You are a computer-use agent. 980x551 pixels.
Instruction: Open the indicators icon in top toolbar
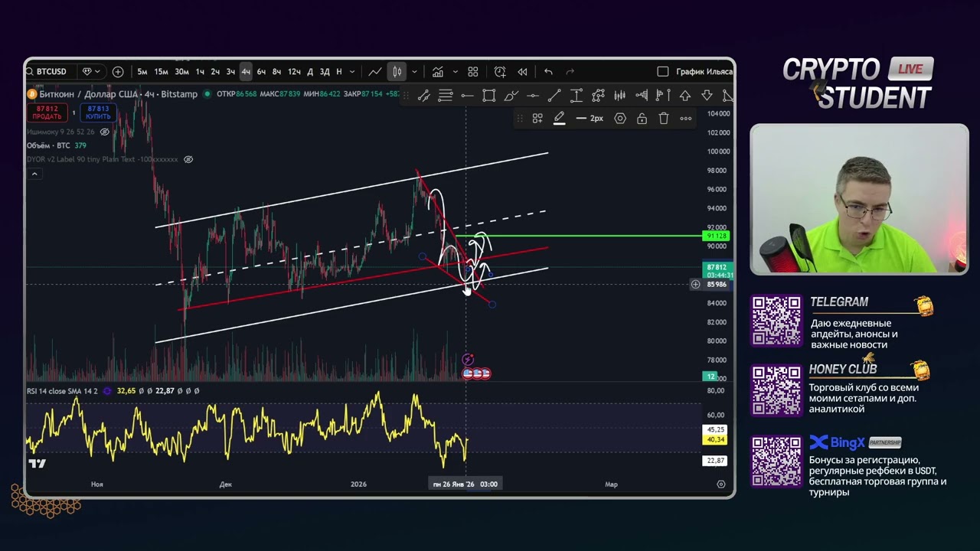[438, 71]
